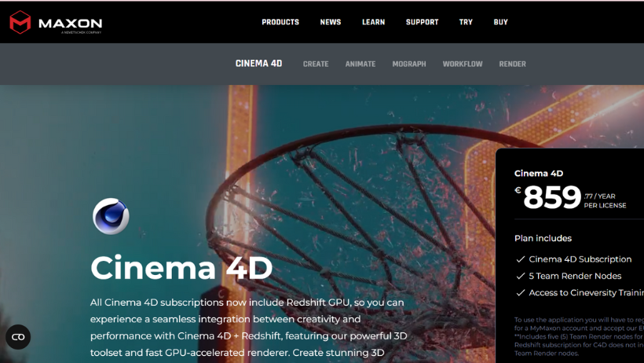Open the Learn menu
The width and height of the screenshot is (644, 363).
373,22
